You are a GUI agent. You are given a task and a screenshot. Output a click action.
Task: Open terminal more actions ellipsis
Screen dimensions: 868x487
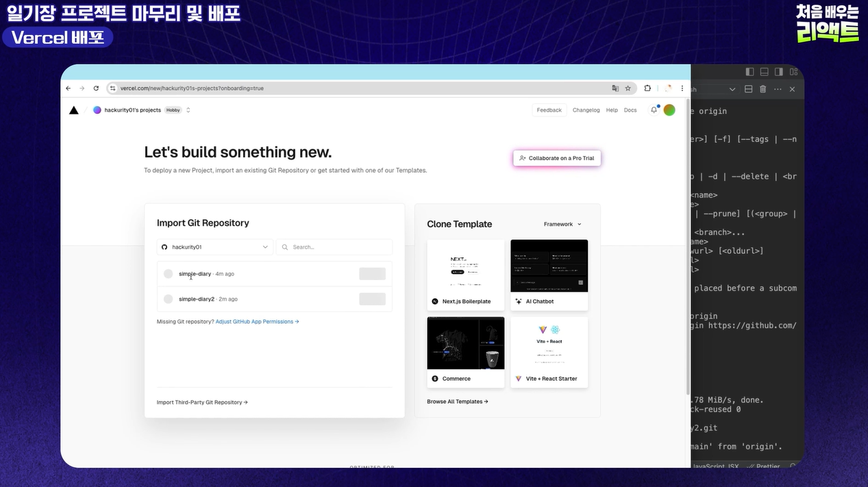[x=777, y=89]
